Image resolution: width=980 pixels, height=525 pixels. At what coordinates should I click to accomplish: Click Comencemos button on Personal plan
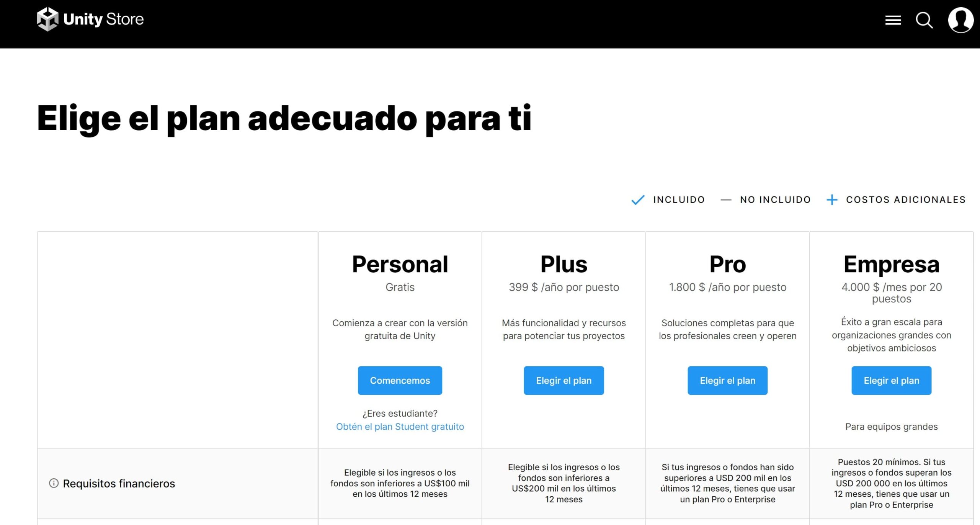(x=399, y=381)
